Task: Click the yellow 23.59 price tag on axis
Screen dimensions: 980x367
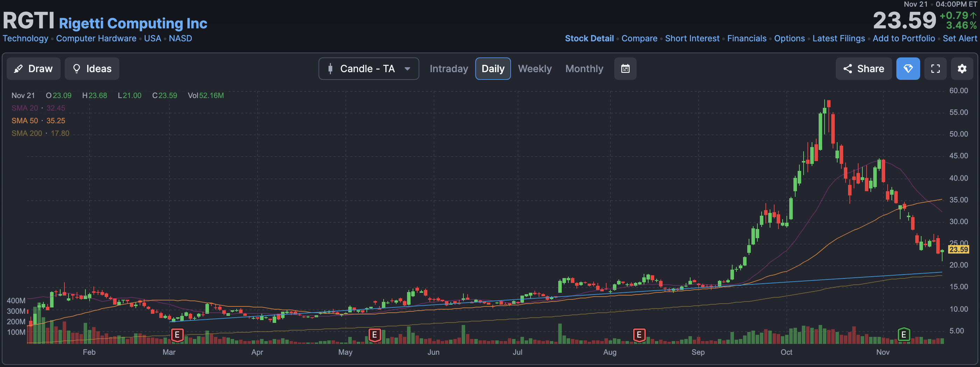Action: point(958,250)
